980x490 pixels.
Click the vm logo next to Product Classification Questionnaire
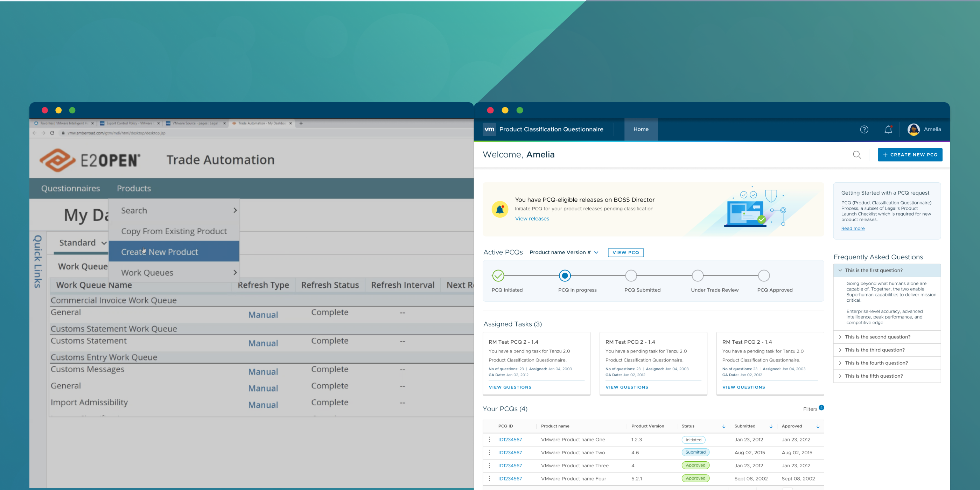(489, 129)
